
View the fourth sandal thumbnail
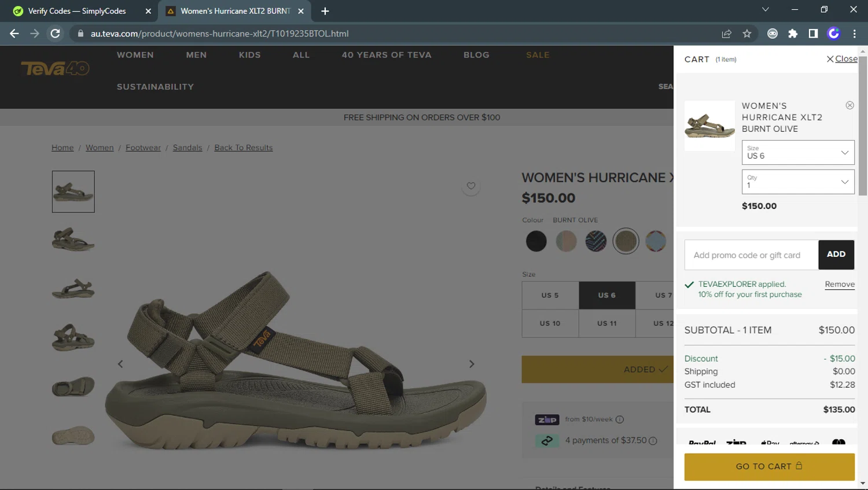[x=73, y=337]
